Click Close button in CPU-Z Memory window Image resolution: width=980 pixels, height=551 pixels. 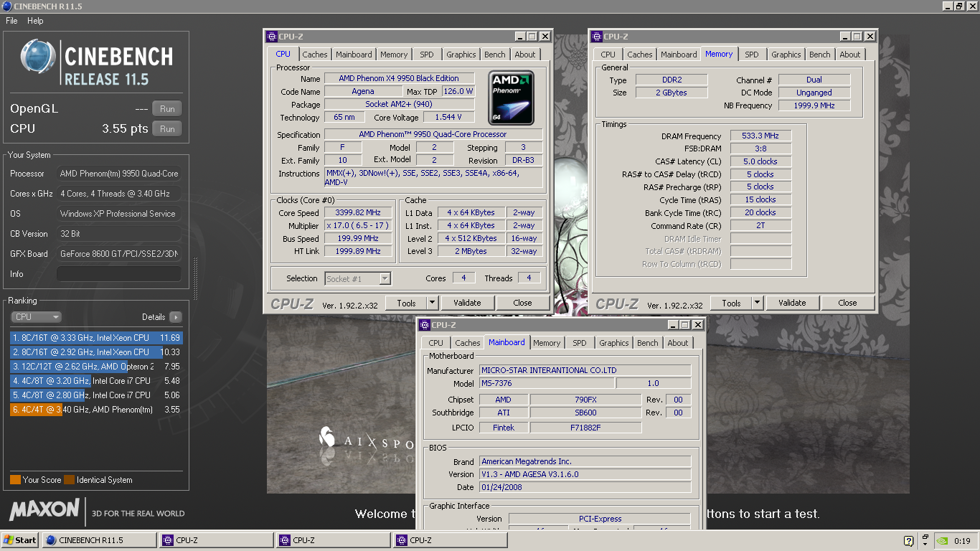click(847, 303)
